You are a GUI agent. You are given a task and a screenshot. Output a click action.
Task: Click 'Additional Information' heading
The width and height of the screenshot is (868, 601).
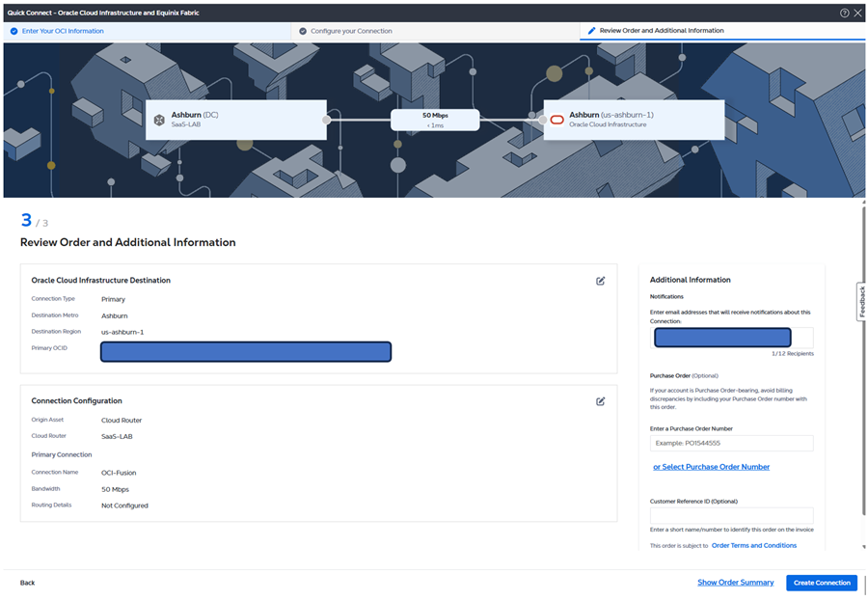point(691,280)
